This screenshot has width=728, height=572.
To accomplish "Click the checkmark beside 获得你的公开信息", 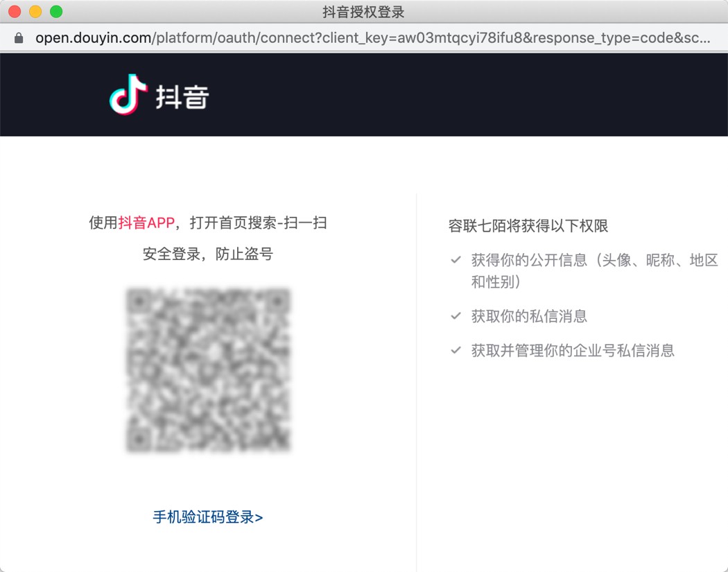I will (456, 259).
